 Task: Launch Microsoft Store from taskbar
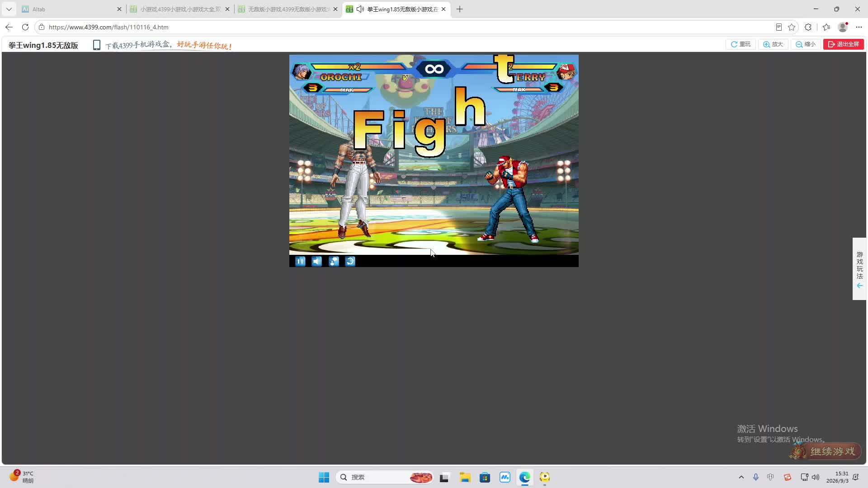(x=485, y=477)
